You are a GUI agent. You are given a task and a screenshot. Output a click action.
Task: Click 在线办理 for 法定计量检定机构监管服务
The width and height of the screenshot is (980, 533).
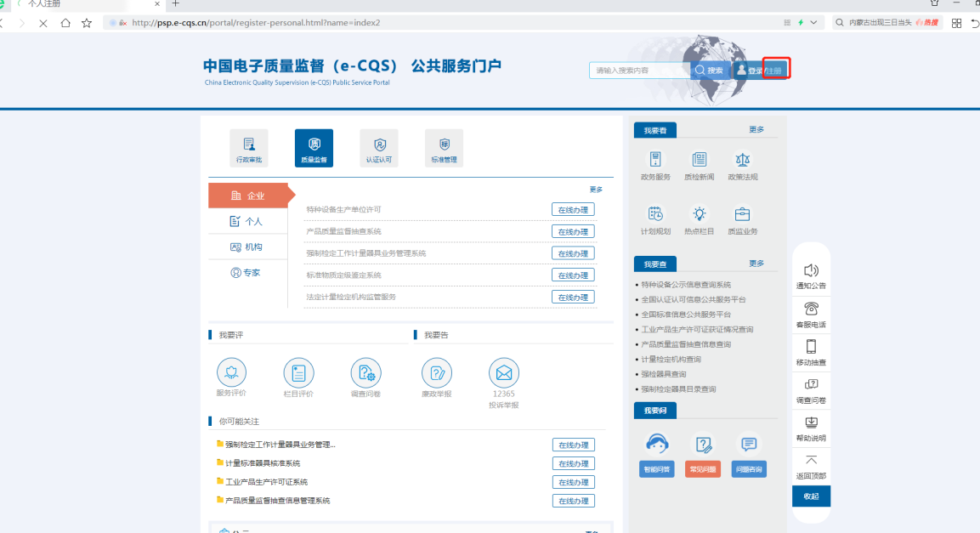[x=573, y=298]
